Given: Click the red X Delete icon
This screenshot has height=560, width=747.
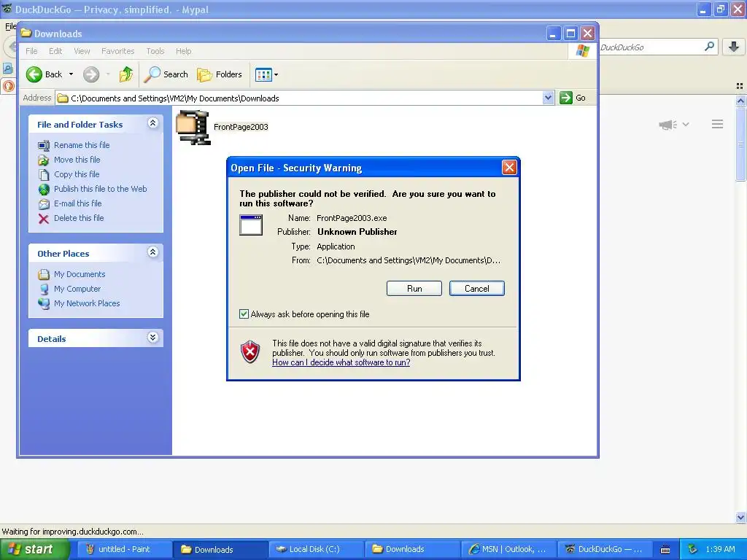Looking at the screenshot, I should 43,219.
